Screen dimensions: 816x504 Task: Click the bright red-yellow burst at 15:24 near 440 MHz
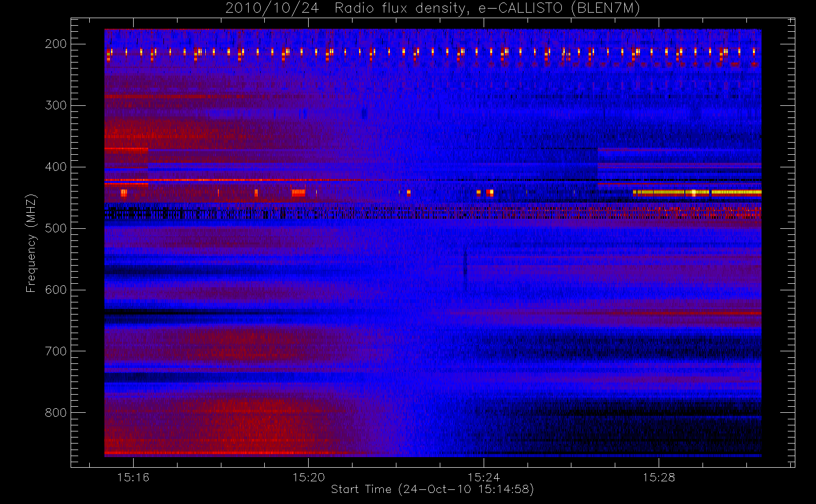tap(489, 193)
